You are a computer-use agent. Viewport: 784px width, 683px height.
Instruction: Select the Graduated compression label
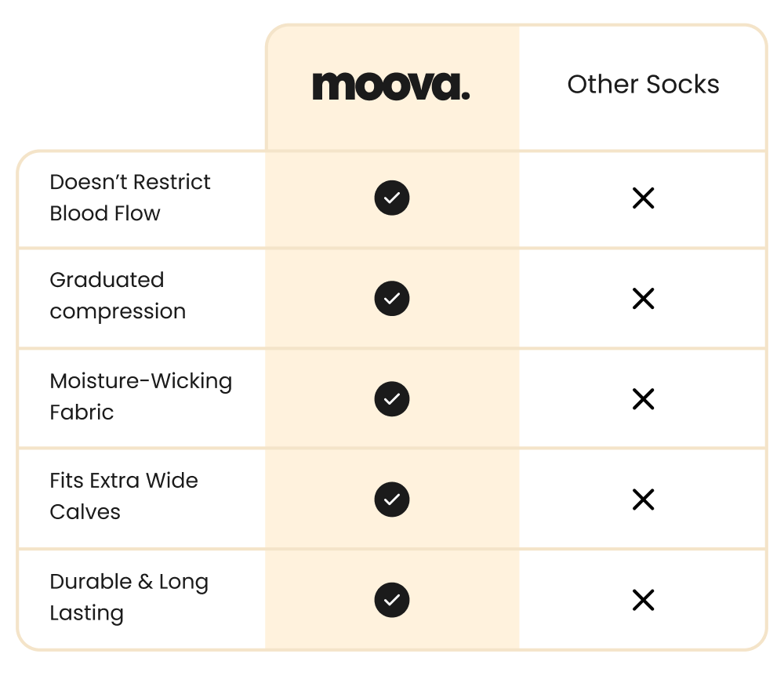pyautogui.click(x=118, y=296)
